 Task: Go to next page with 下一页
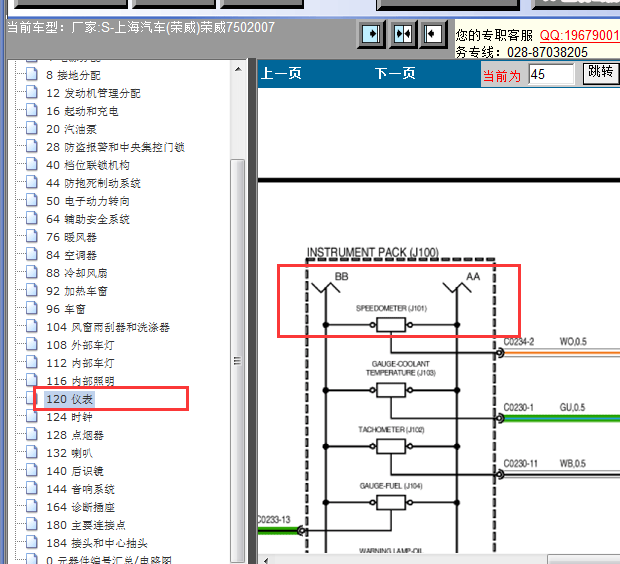pyautogui.click(x=395, y=74)
